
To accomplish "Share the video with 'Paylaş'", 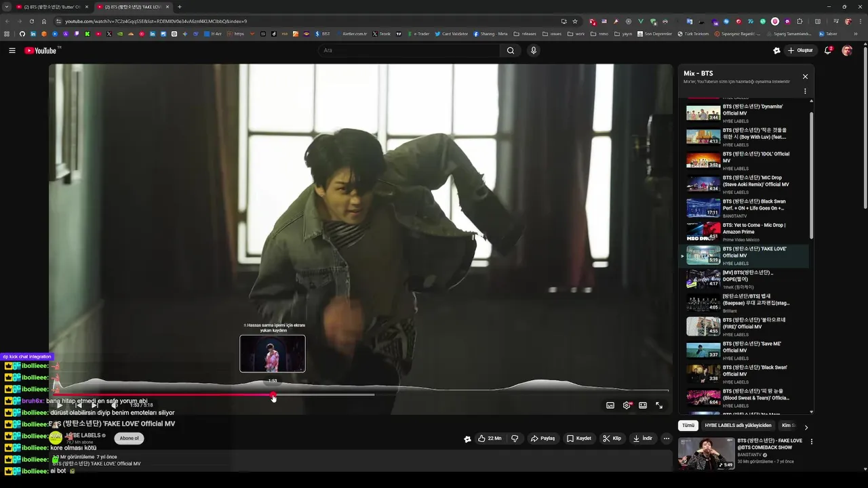I will tap(543, 439).
